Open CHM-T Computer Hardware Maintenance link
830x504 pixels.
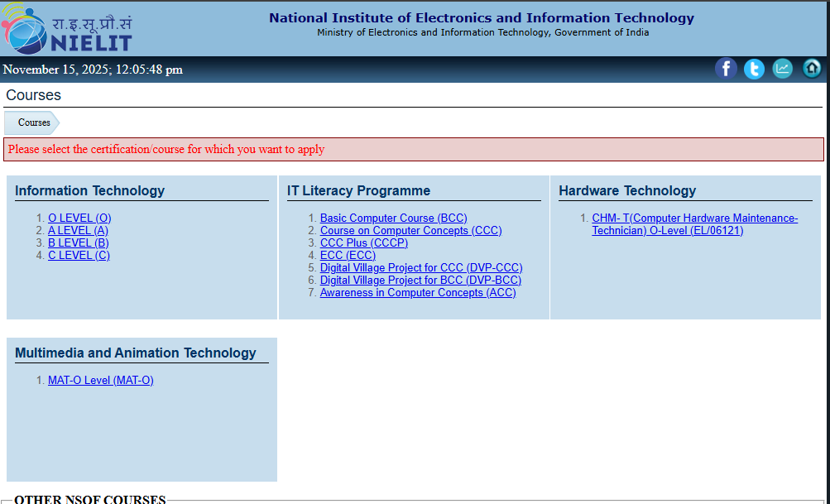click(x=694, y=218)
